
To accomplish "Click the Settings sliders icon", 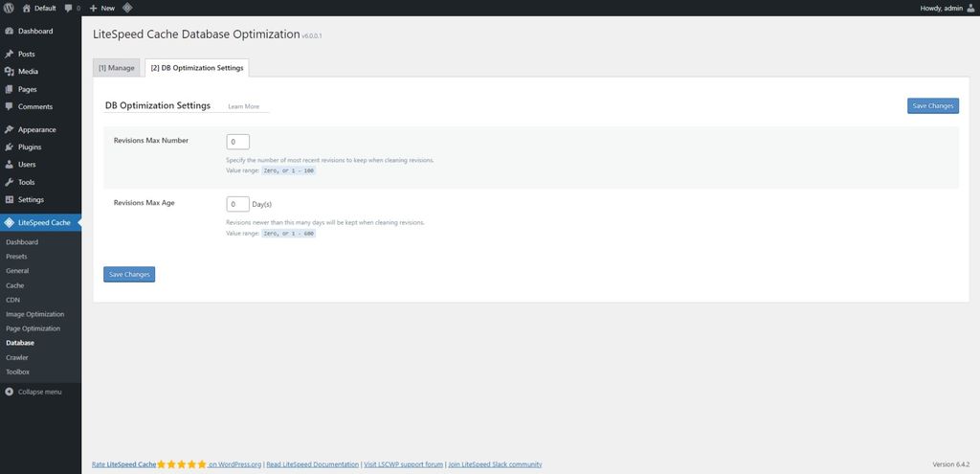I will pos(9,199).
